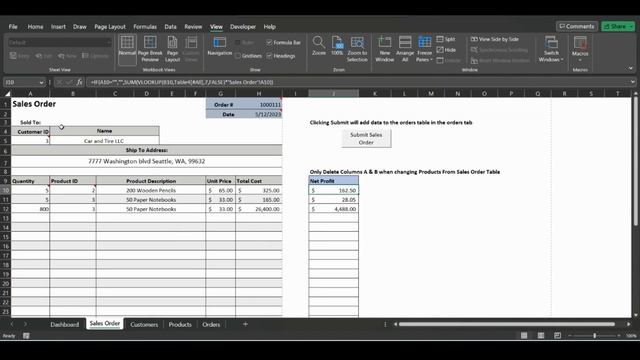
Task: Open the Dashboard sheet tab
Action: pyautogui.click(x=64, y=324)
